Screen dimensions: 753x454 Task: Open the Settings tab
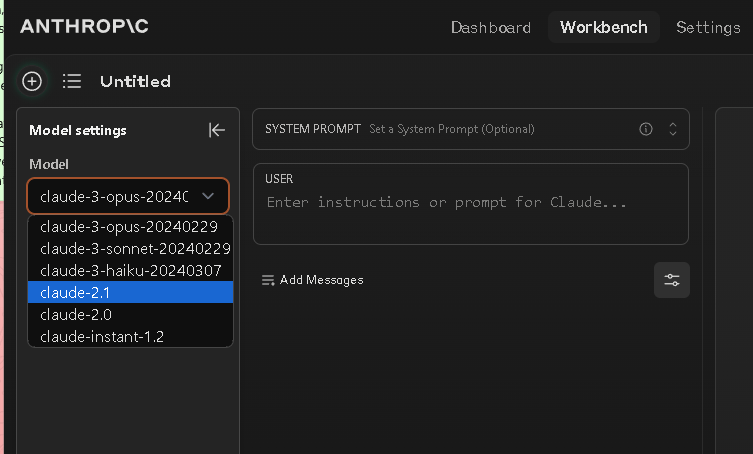pos(708,27)
